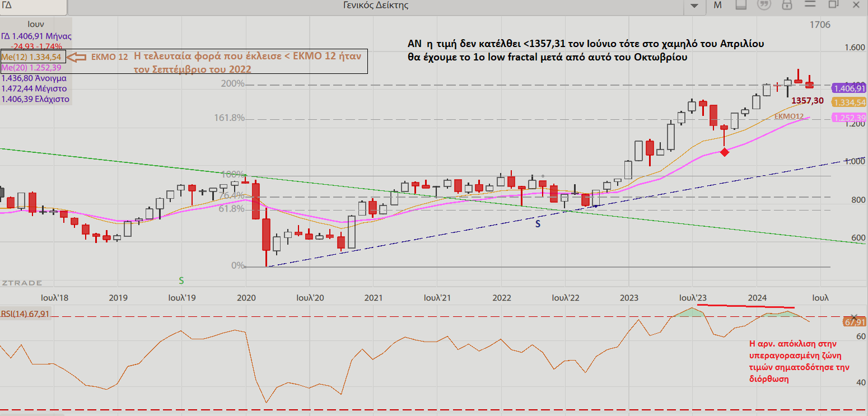
Task: Click the 1.000 price axis label
Action: click(855, 161)
